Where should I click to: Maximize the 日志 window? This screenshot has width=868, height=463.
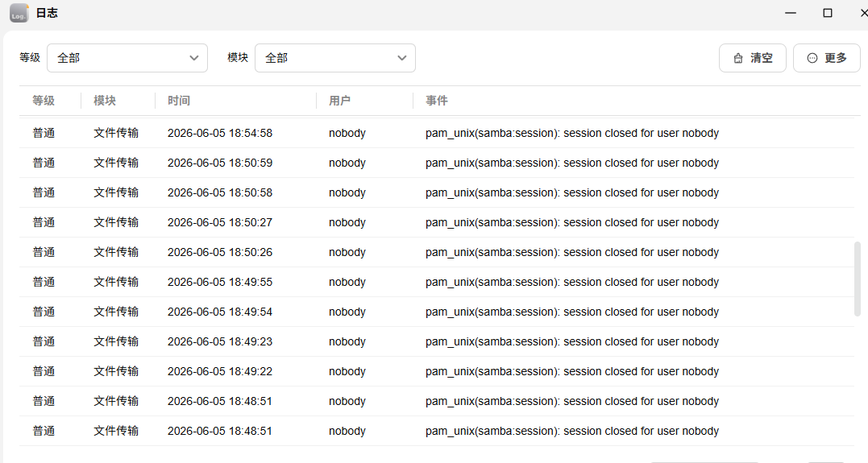828,13
